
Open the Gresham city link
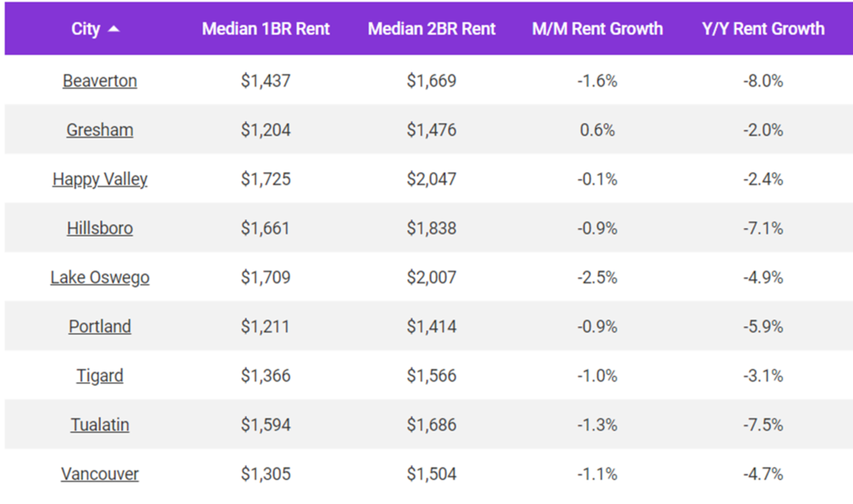99,129
